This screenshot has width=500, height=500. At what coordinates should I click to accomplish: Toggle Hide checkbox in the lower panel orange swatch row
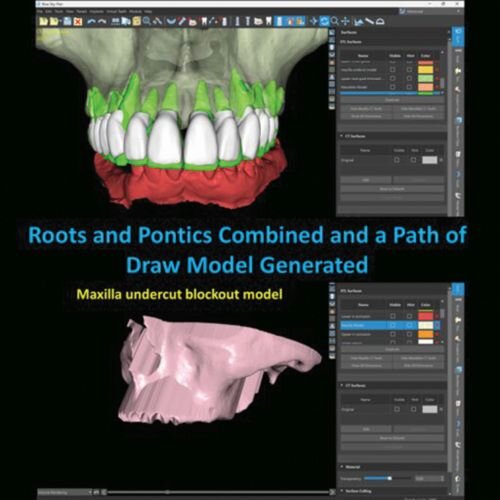pyautogui.click(x=410, y=334)
